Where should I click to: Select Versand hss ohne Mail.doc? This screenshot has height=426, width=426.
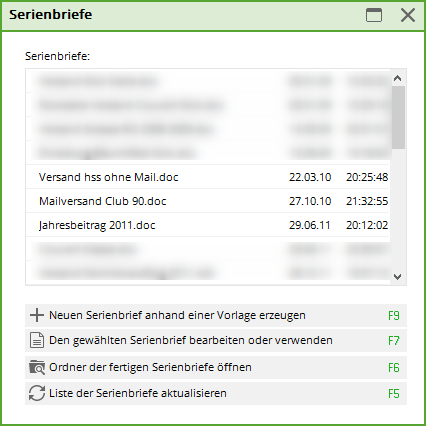(208, 177)
